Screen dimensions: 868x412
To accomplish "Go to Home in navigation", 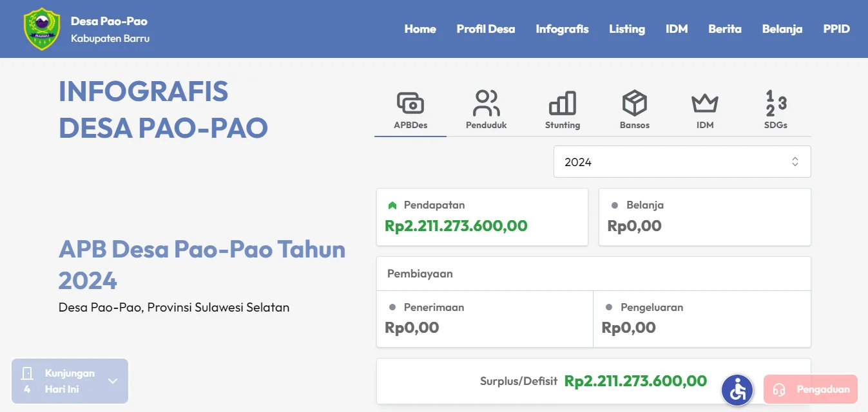I will pyautogui.click(x=420, y=29).
